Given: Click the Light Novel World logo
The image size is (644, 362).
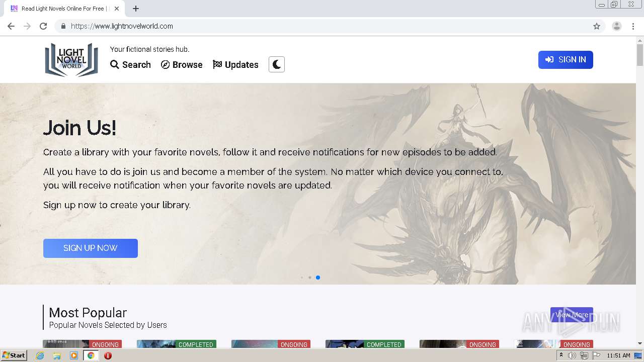Looking at the screenshot, I should point(71,59).
